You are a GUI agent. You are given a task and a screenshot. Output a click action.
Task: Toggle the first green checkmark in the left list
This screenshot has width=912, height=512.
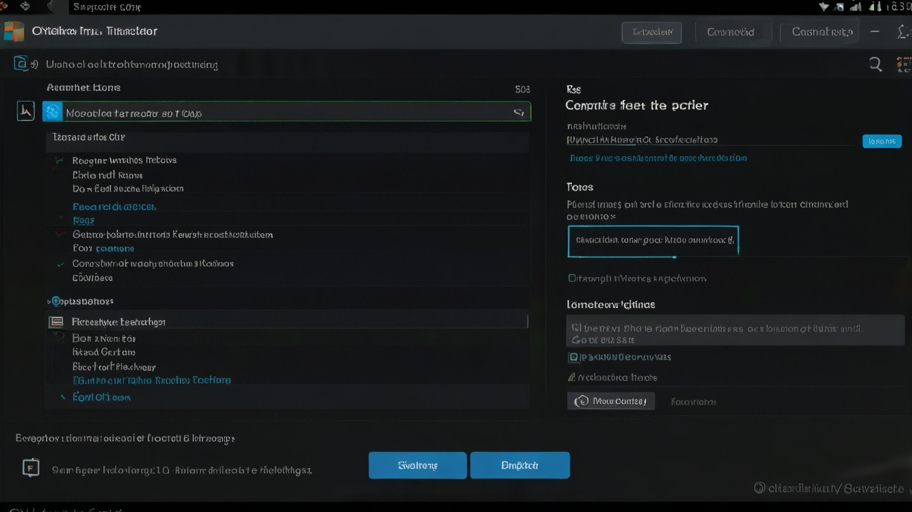60,160
